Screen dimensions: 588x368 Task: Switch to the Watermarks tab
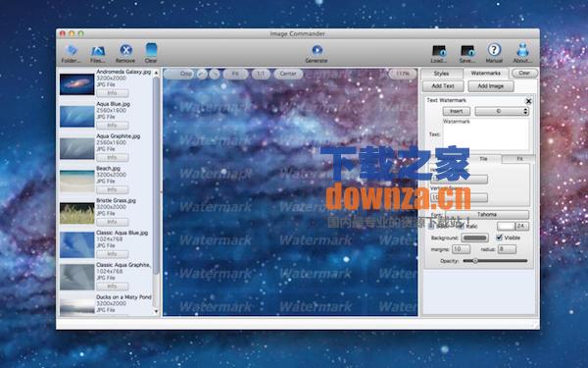[486, 74]
